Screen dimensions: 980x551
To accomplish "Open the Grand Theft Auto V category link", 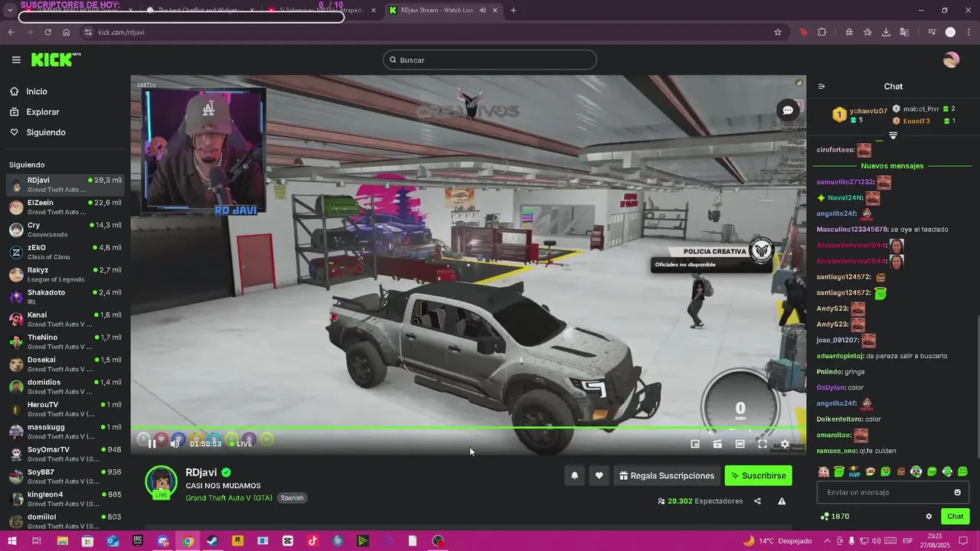I will coord(229,497).
